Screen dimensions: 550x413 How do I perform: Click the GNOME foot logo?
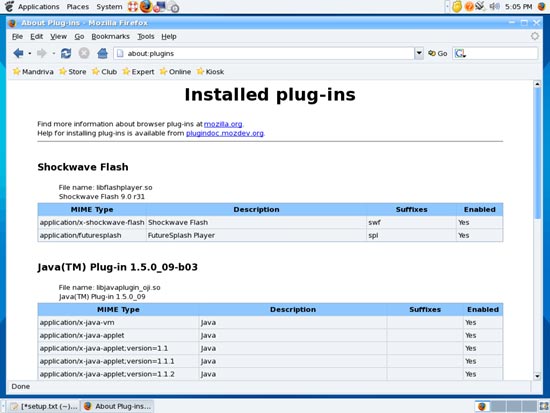click(x=9, y=7)
